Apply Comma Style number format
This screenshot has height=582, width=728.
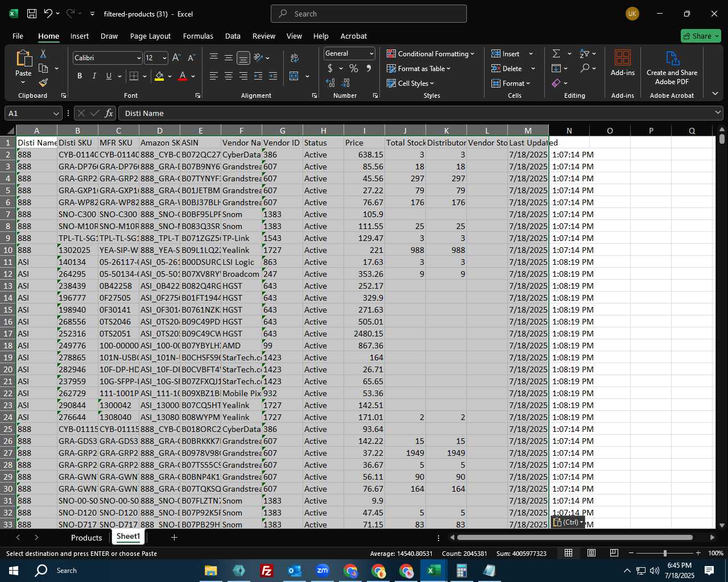coord(369,68)
